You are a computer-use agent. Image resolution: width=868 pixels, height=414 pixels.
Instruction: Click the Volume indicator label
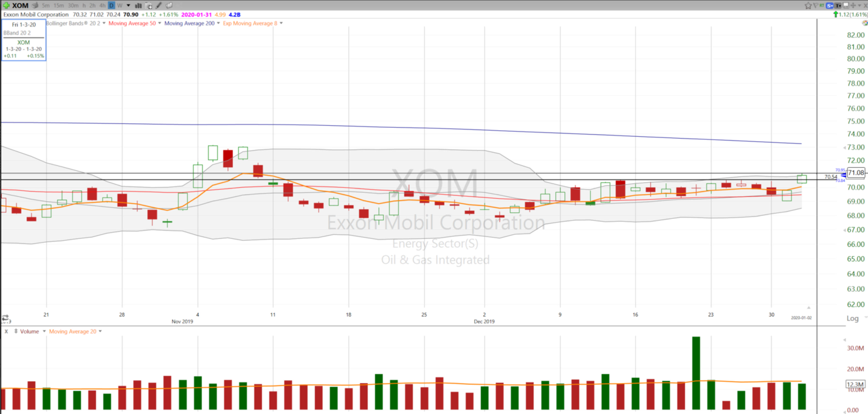(29, 331)
